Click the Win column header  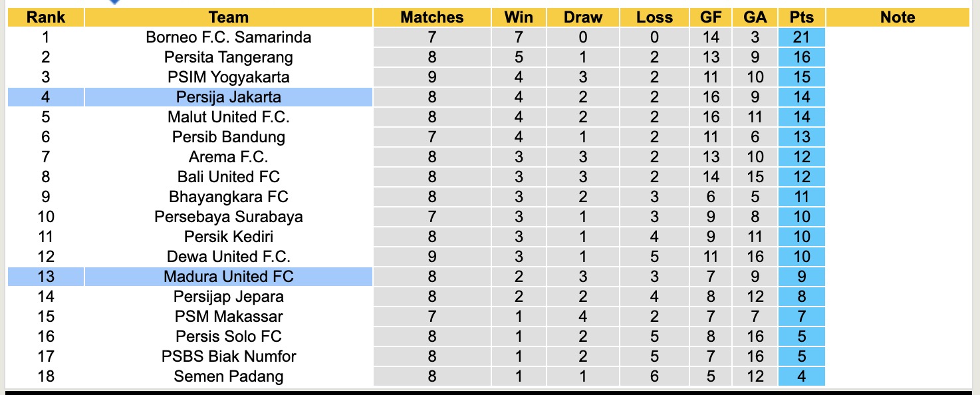519,17
